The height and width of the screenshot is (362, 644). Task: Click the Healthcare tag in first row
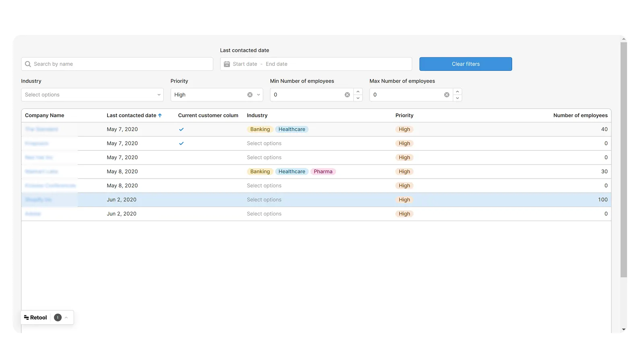point(292,130)
